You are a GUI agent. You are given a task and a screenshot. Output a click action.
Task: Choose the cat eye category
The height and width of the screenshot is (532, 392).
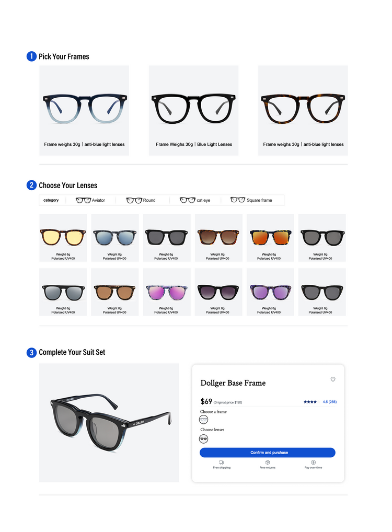coord(195,200)
